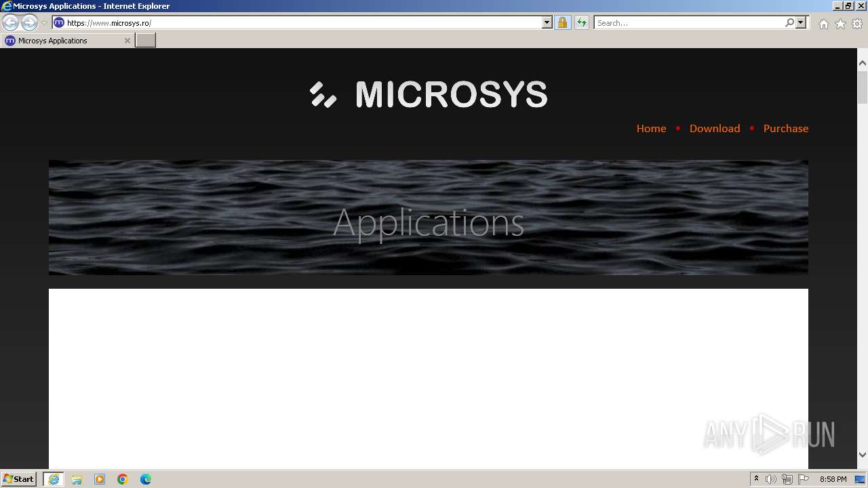The height and width of the screenshot is (488, 868).
Task: Click the site favicon in the address bar
Action: [x=59, y=23]
